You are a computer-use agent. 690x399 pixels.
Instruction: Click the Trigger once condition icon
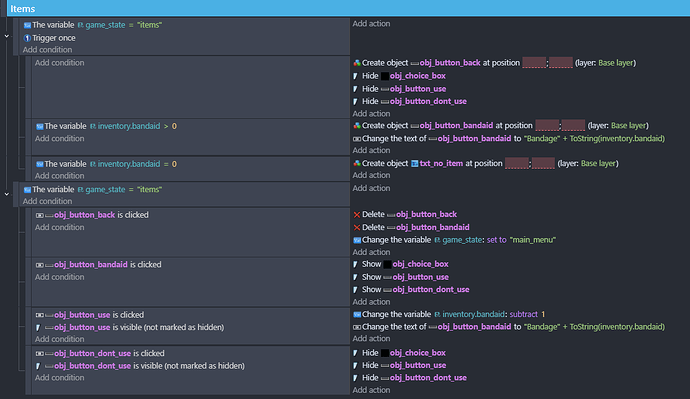[x=27, y=38]
